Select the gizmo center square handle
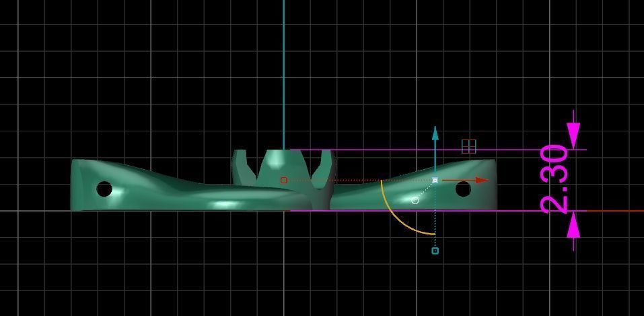Screen dimensions: 644x316 (x=435, y=180)
